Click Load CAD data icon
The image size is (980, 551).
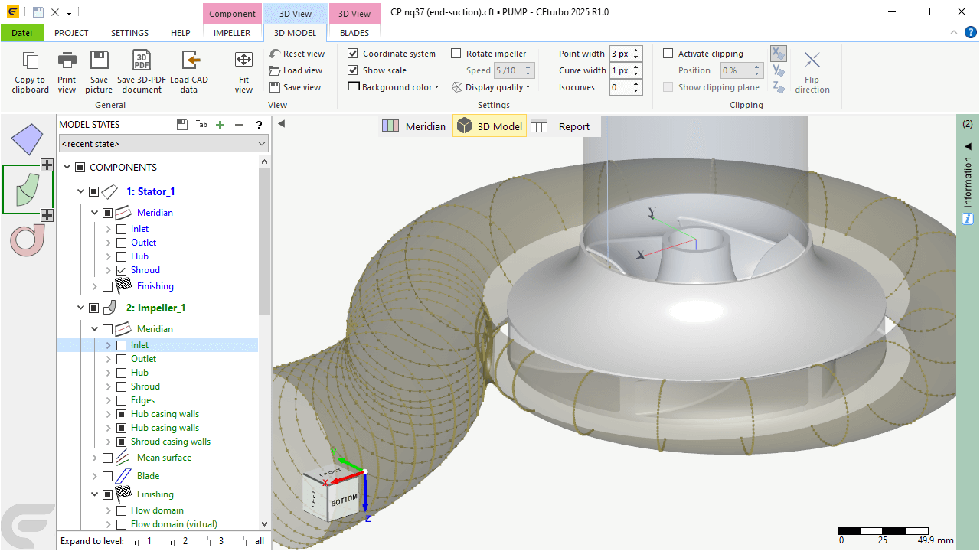tap(190, 61)
